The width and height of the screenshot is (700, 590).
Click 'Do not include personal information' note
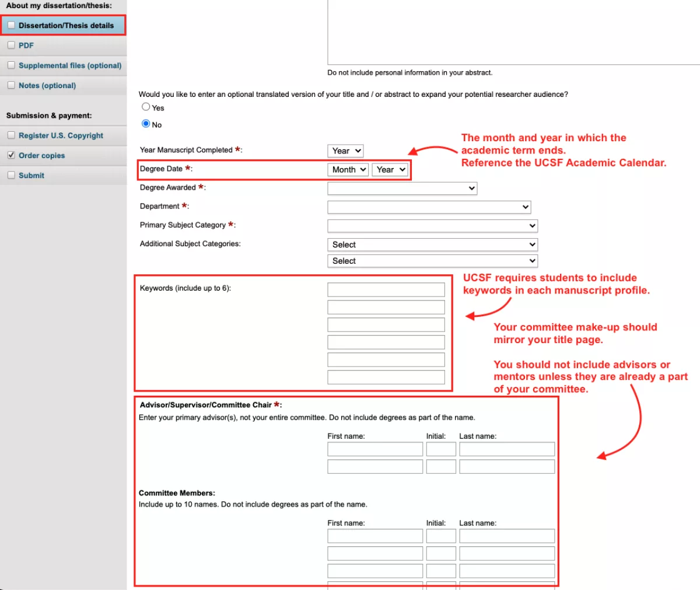point(410,73)
